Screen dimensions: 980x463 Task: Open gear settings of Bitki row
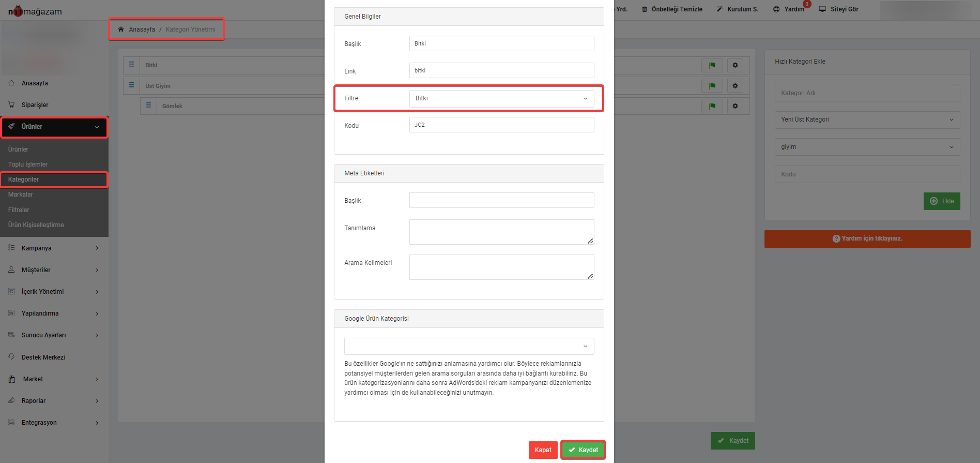coord(735,65)
